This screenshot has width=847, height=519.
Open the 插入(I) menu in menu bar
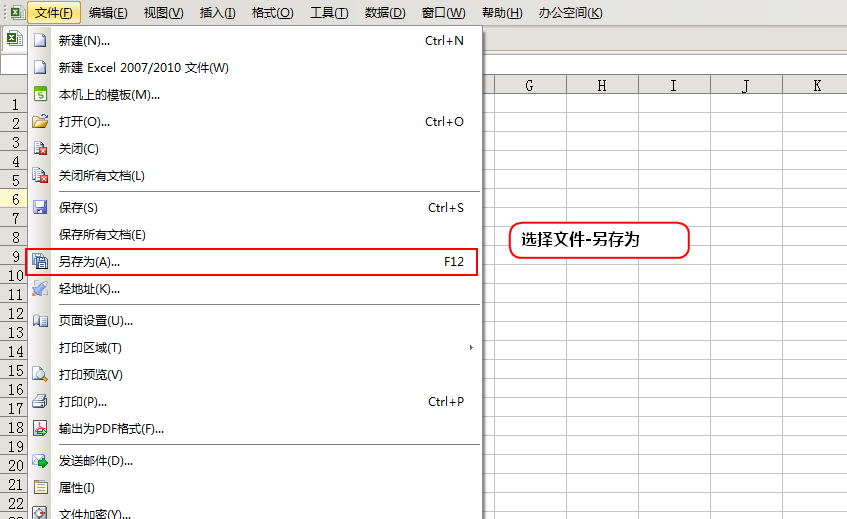[218, 13]
